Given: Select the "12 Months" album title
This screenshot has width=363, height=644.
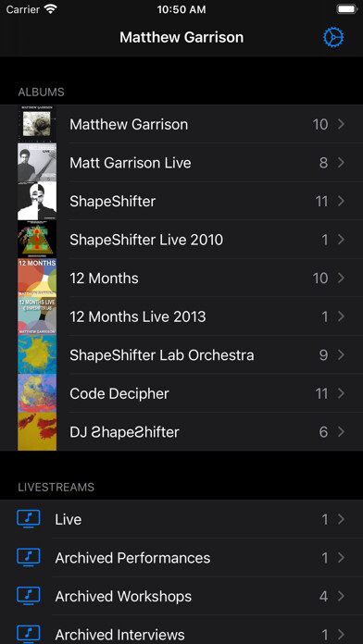Looking at the screenshot, I should 104,279.
